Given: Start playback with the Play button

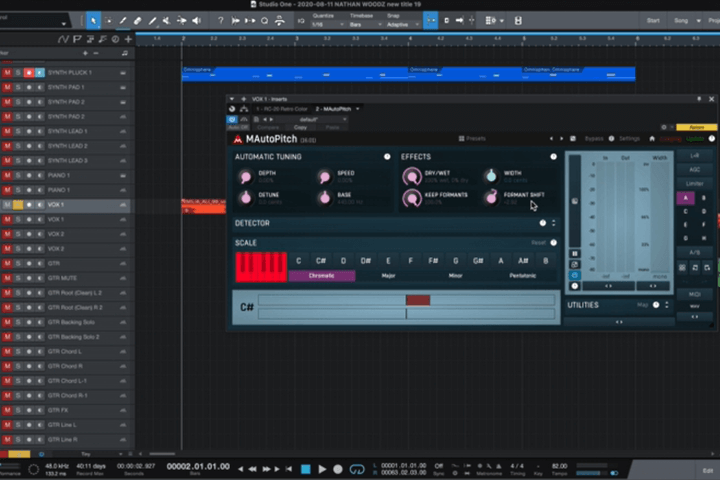Looking at the screenshot, I should point(322,469).
